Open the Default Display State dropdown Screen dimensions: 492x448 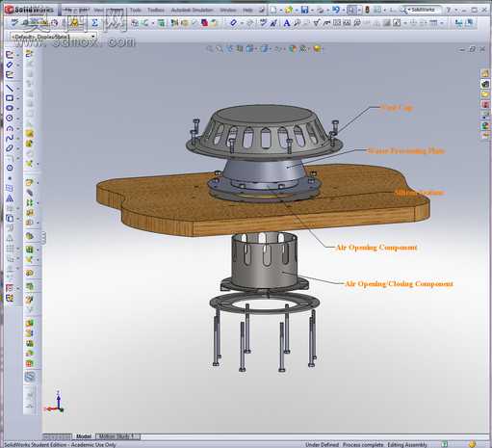pos(53,37)
